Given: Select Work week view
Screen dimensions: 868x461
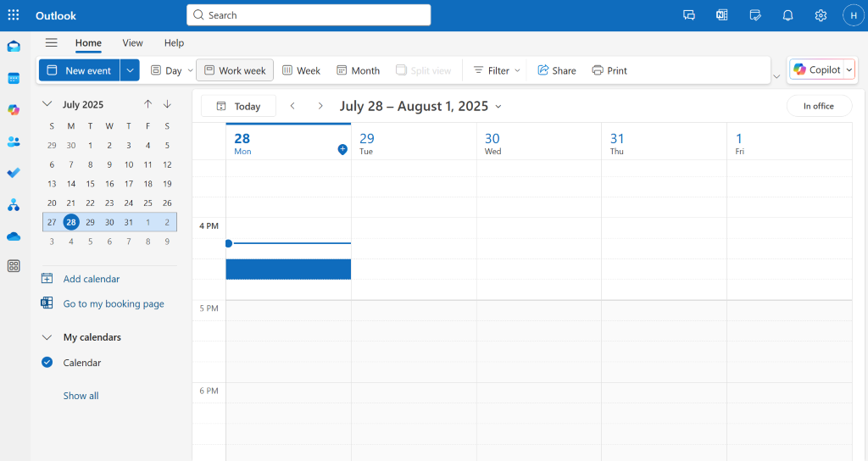Looking at the screenshot, I should [235, 70].
